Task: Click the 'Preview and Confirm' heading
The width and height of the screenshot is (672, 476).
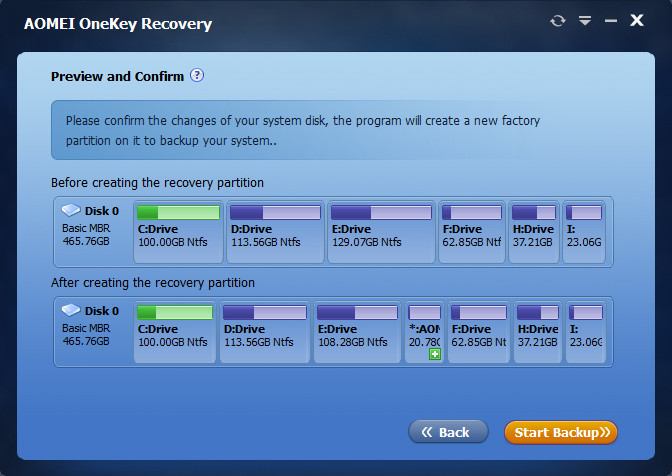Action: [117, 76]
